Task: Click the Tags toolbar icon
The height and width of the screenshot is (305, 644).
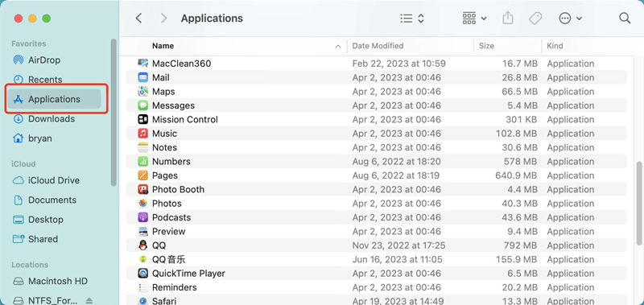Action: (535, 19)
